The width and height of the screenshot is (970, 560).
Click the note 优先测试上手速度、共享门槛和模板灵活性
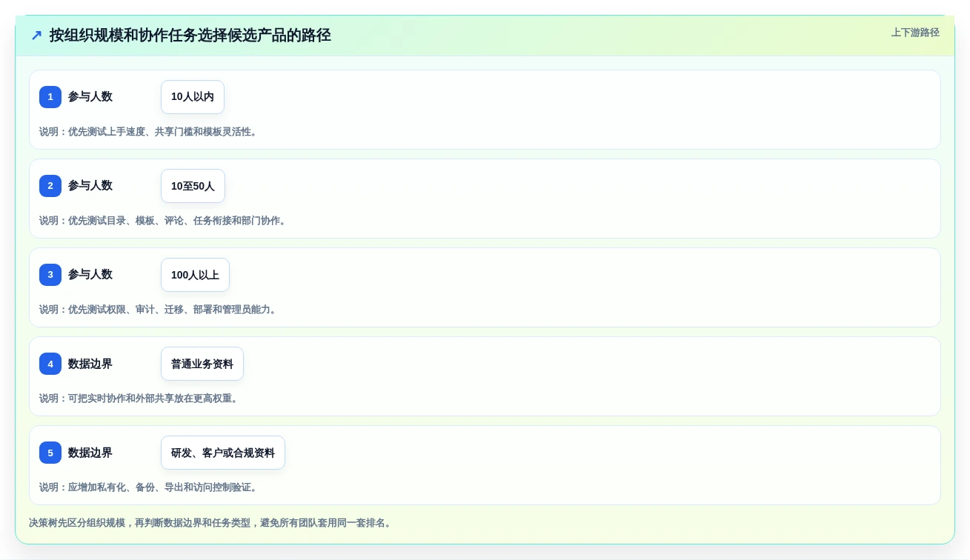(x=148, y=132)
